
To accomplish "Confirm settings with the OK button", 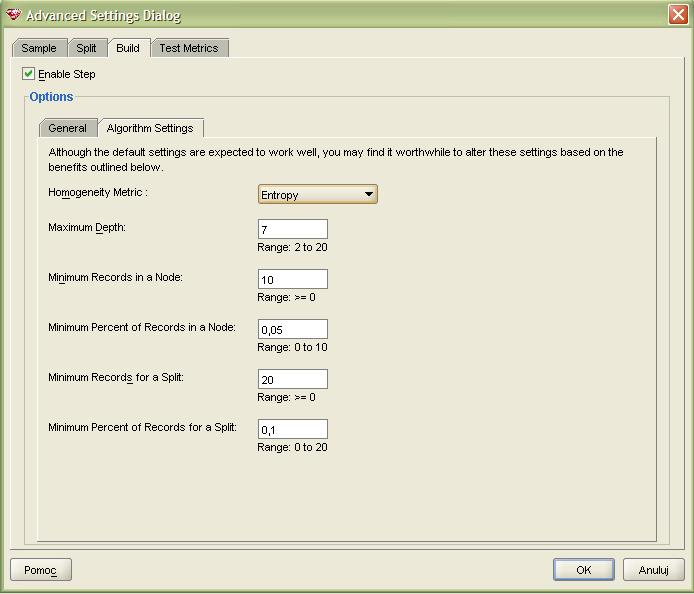I will 583,570.
